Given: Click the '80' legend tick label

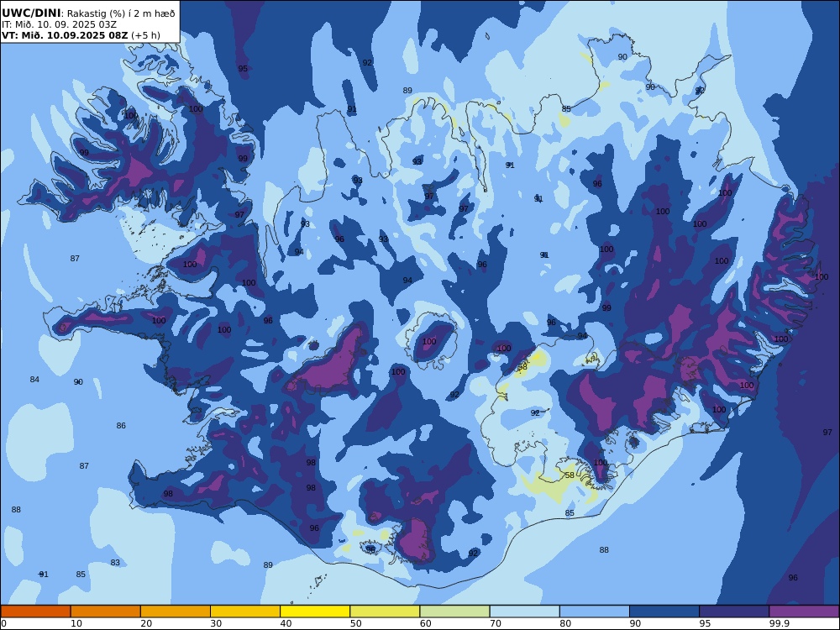Looking at the screenshot, I should point(565,623).
